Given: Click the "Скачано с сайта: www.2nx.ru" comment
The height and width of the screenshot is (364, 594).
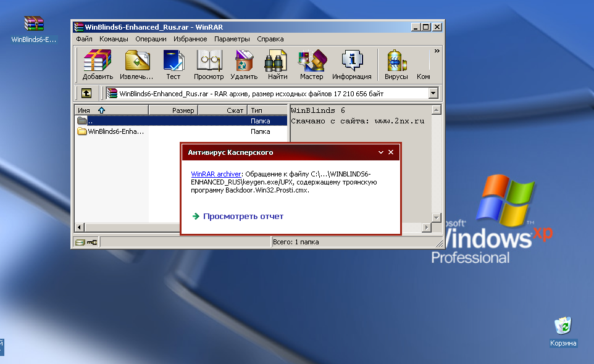Looking at the screenshot, I should 358,121.
